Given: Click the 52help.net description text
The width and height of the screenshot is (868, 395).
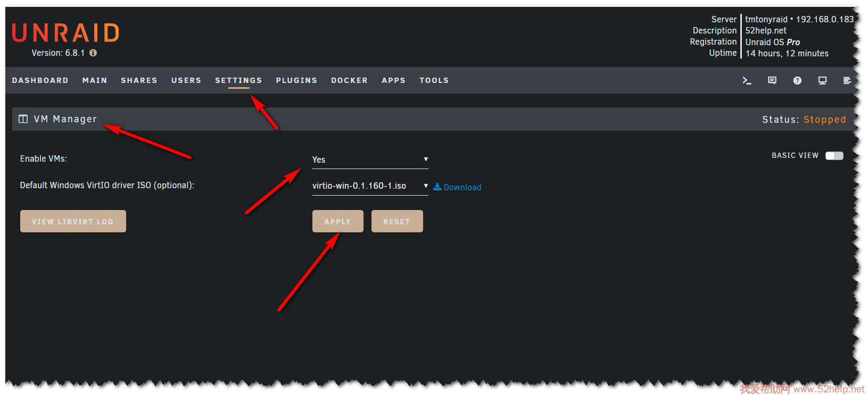Looking at the screenshot, I should click(766, 30).
